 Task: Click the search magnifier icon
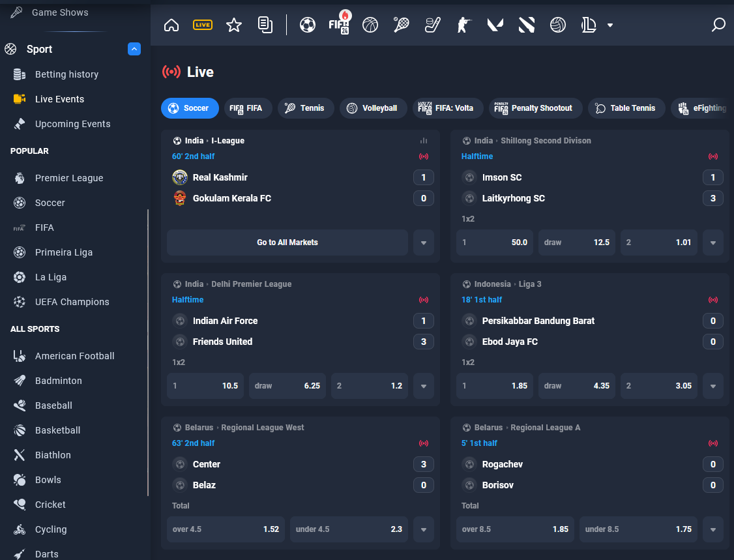pos(718,25)
